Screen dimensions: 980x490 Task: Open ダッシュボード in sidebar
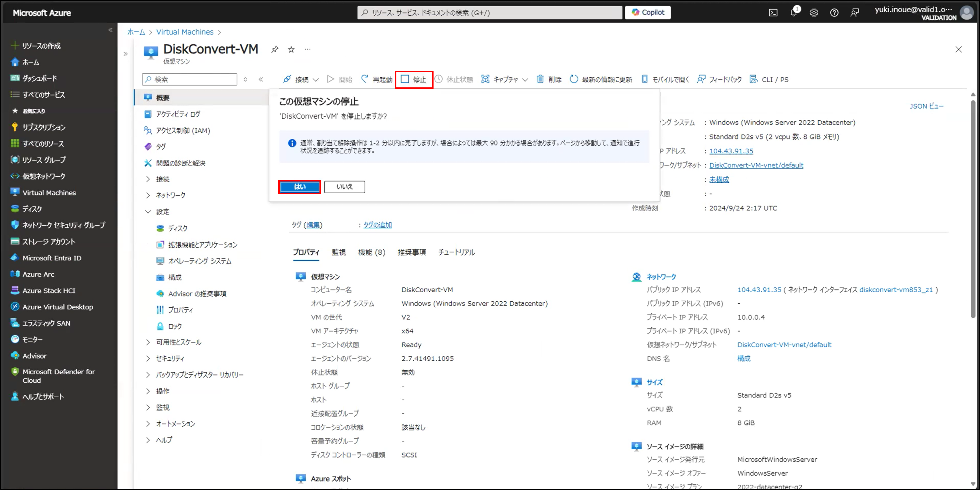(x=34, y=78)
